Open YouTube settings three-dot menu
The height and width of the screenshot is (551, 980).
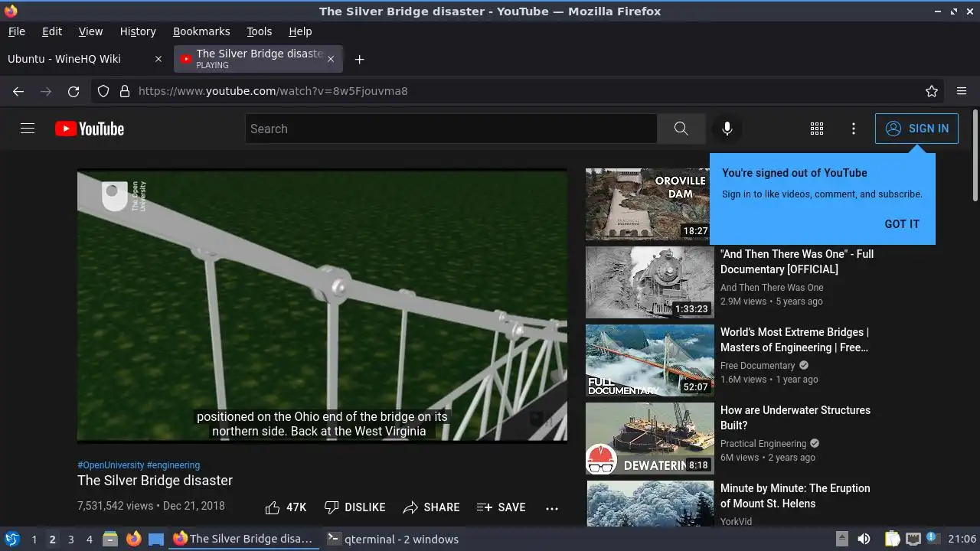[854, 129]
